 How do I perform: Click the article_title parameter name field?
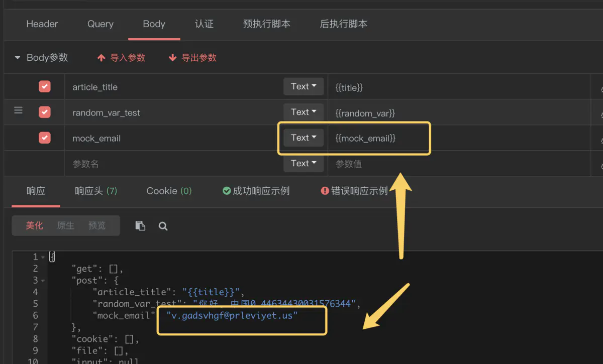(173, 87)
